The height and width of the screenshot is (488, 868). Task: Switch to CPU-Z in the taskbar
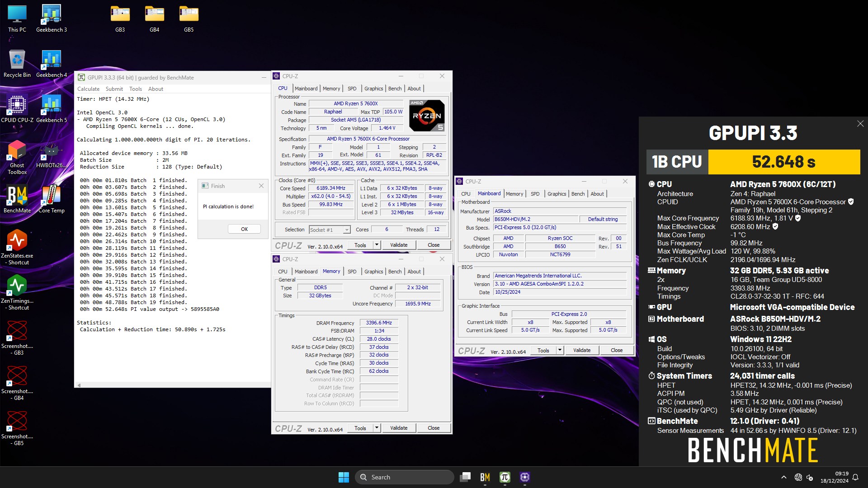525,477
